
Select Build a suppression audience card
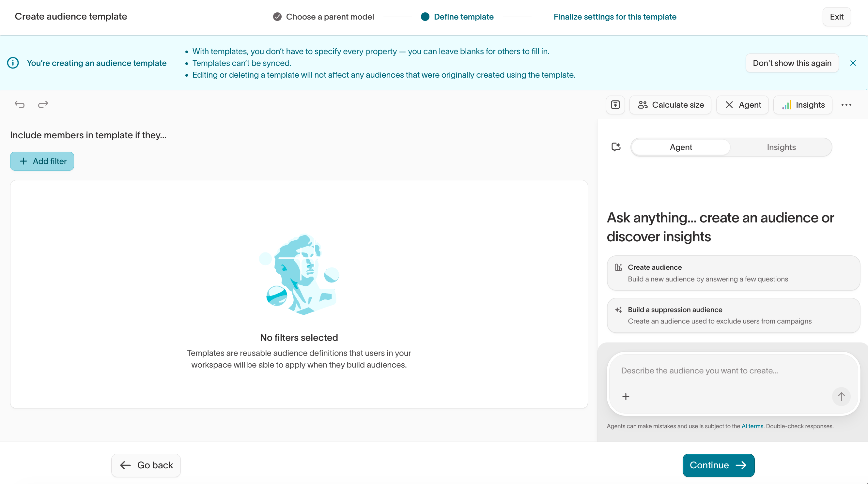click(733, 316)
